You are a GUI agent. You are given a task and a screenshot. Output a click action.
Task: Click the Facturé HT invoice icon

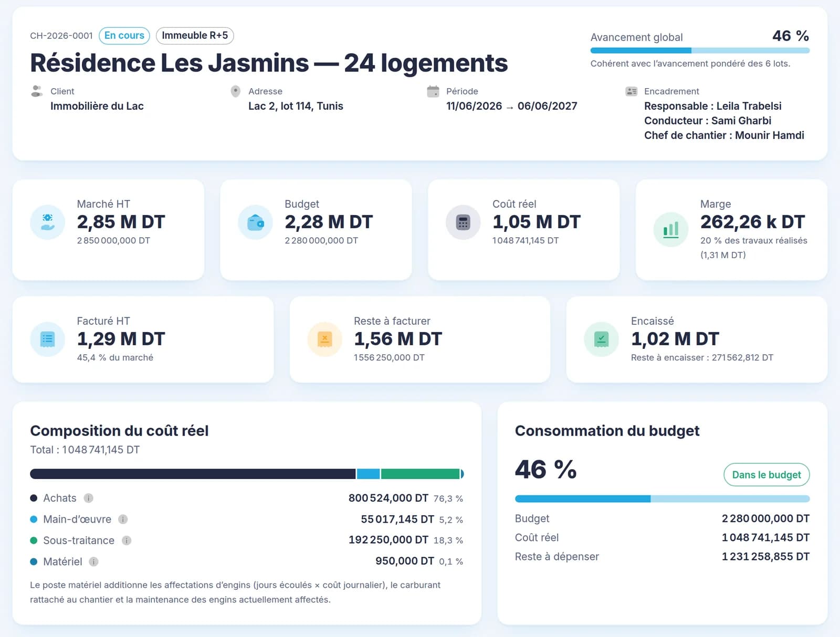pos(47,339)
